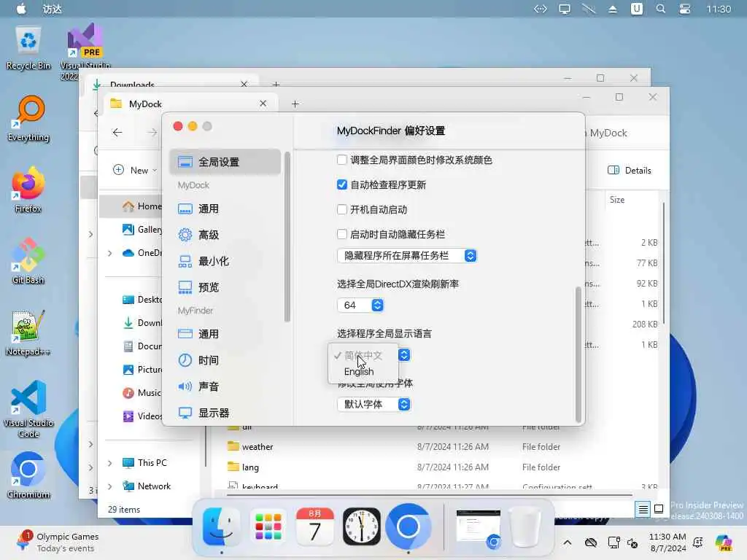Go back in MyDock Explorer window
Image resolution: width=747 pixels, height=560 pixels.
click(x=117, y=133)
